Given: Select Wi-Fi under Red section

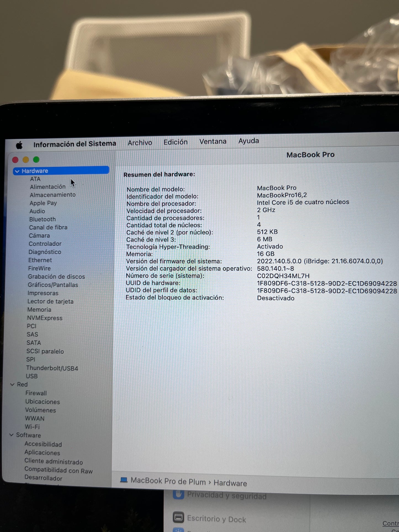Looking at the screenshot, I should (x=32, y=427).
